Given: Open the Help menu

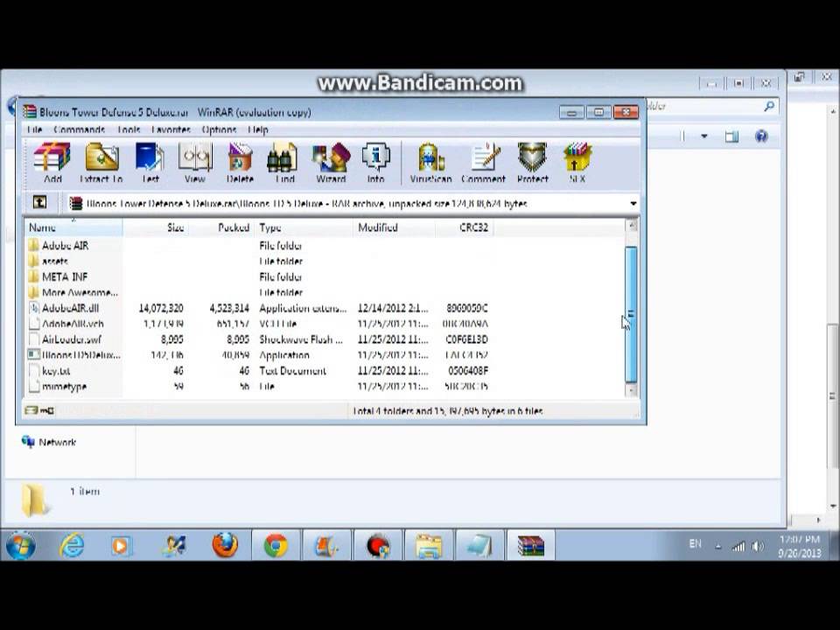Looking at the screenshot, I should tap(257, 129).
